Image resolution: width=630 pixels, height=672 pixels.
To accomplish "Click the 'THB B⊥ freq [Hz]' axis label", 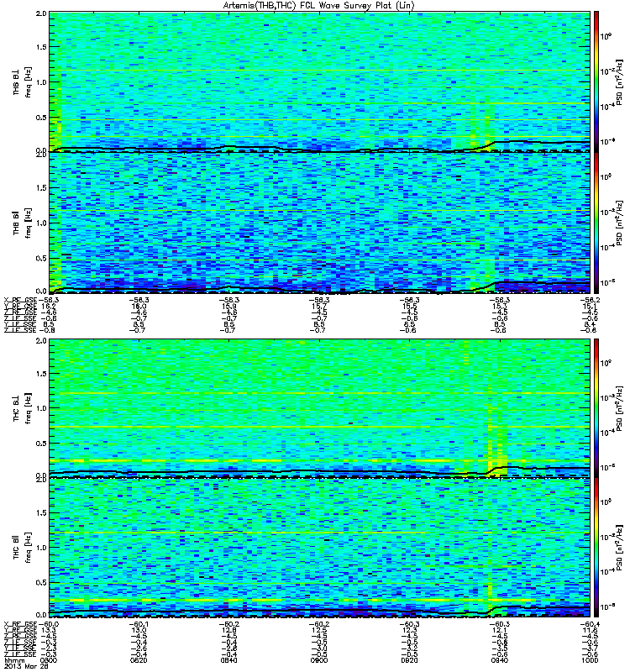I will click(x=22, y=81).
